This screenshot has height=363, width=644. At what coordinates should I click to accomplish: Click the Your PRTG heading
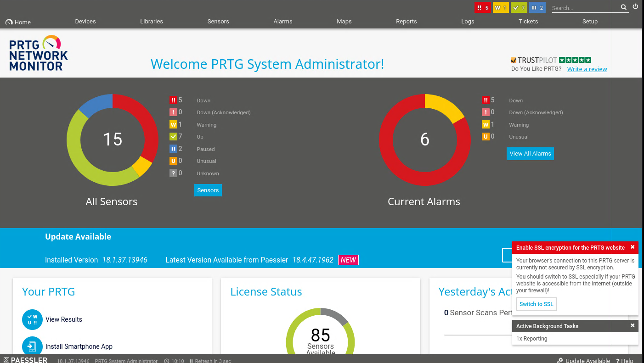(x=49, y=292)
